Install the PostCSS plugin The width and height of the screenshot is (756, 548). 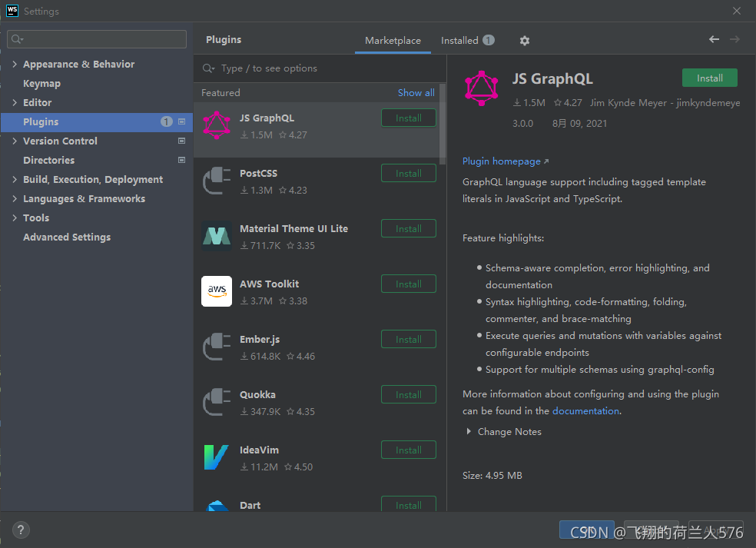(x=409, y=173)
